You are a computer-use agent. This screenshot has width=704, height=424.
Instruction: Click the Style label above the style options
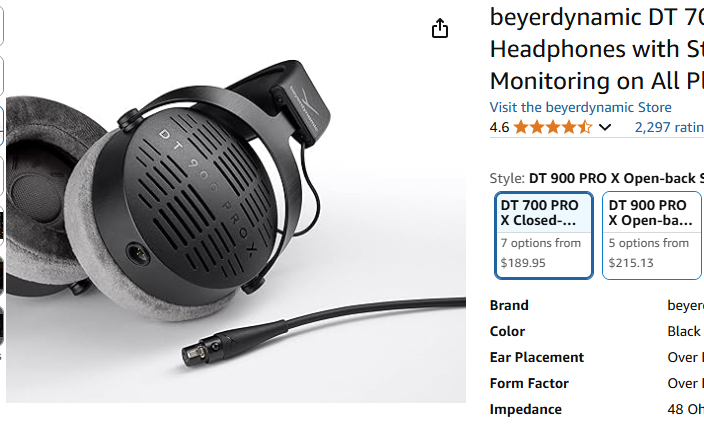pyautogui.click(x=507, y=178)
